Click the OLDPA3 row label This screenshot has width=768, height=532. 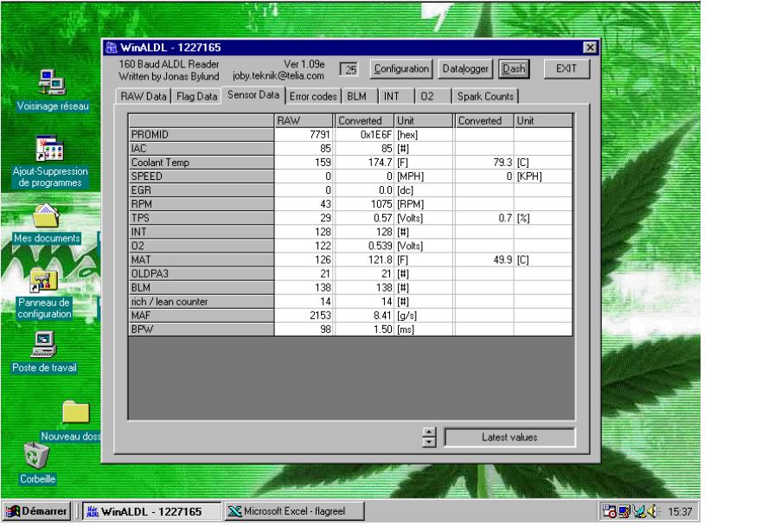[x=201, y=274]
